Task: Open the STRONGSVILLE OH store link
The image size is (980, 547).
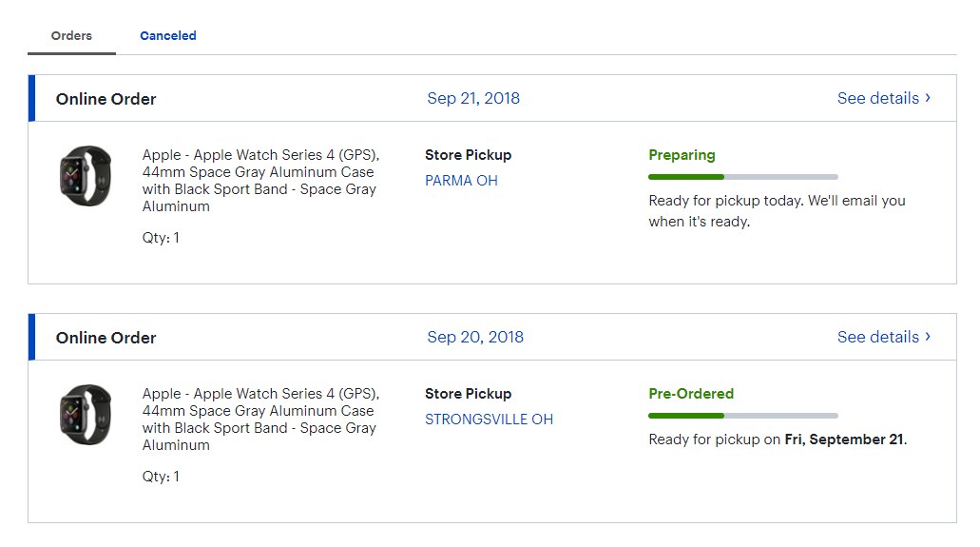Action: tap(489, 420)
